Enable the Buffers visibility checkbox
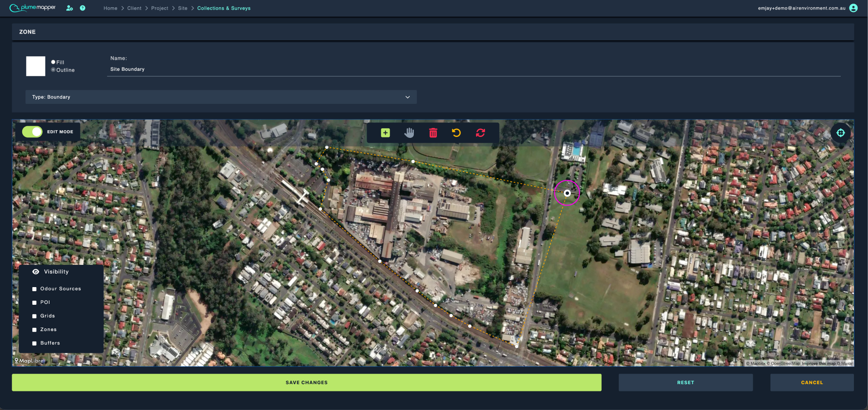The height and width of the screenshot is (410, 868). point(34,343)
